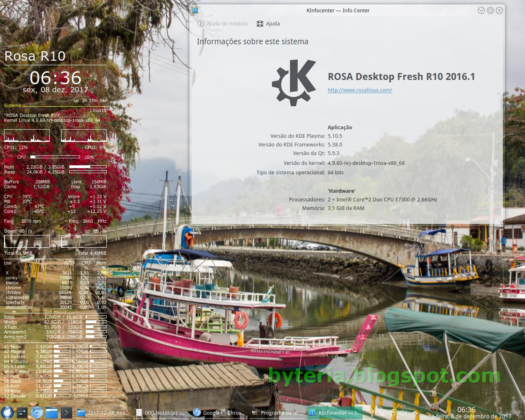This screenshot has width=525, height=420.
Task: Open the terminal emulator from the taskbar
Action: [66, 413]
